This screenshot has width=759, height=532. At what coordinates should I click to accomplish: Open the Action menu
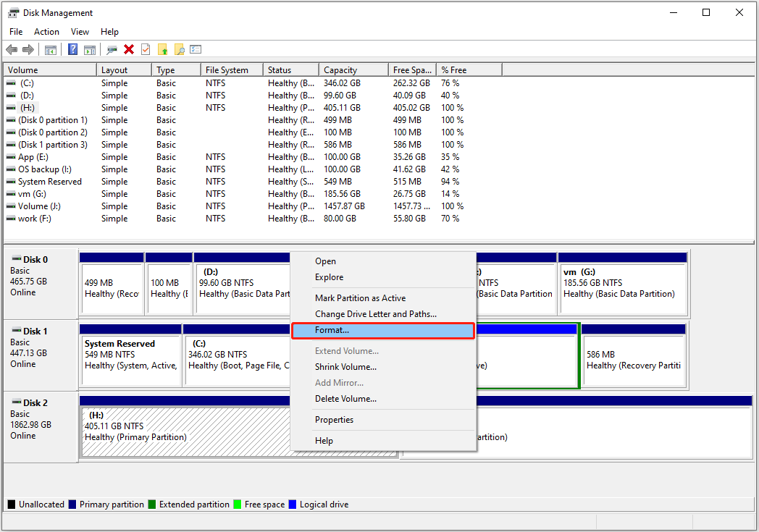click(x=46, y=31)
